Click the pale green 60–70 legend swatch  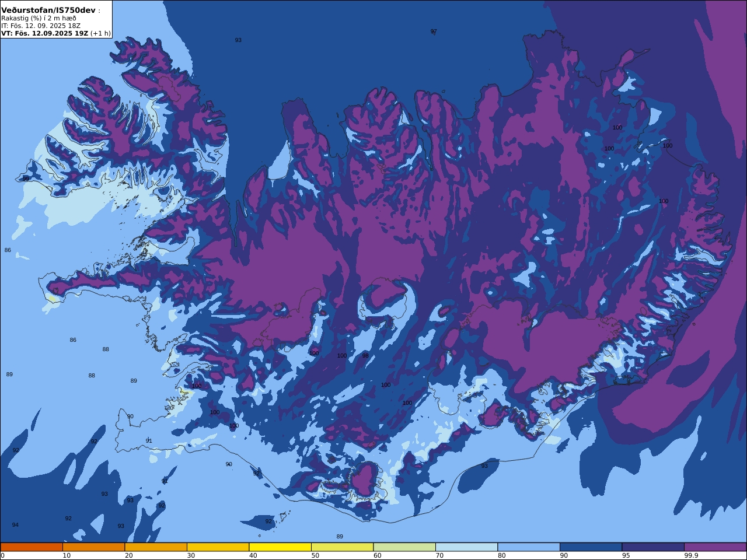[x=404, y=547]
